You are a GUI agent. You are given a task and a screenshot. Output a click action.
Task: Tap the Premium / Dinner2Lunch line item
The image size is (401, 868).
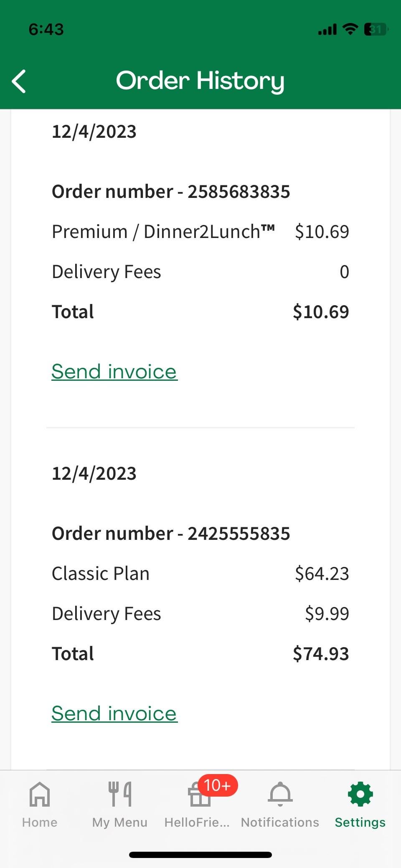coord(163,232)
